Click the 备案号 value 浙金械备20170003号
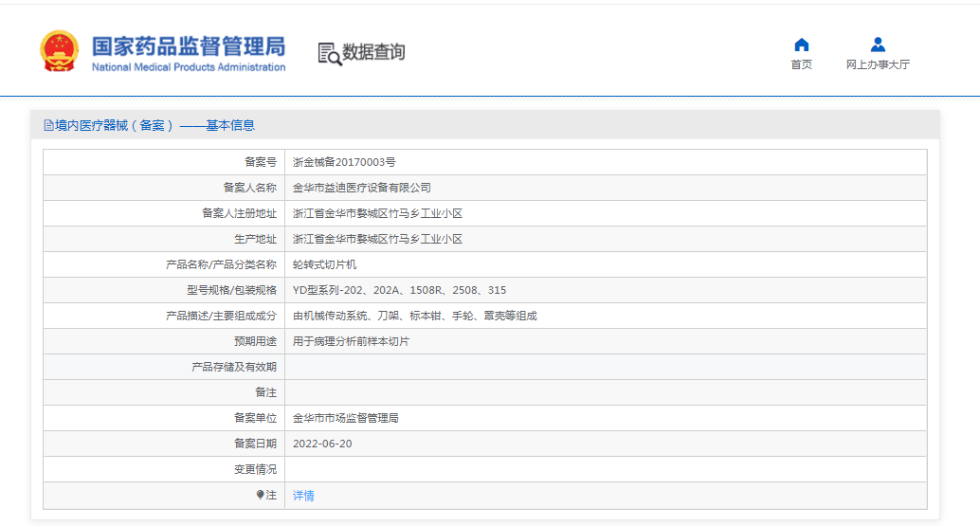Screen dimensions: 980x526 344,162
